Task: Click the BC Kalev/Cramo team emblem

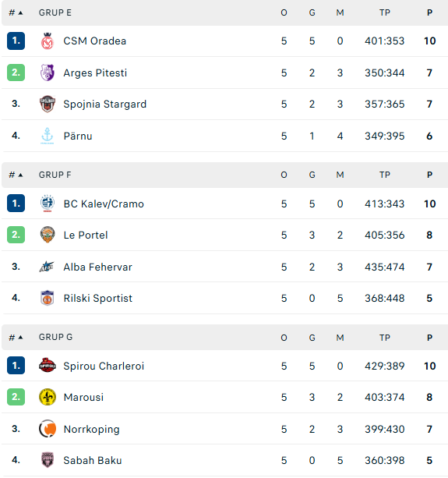Action: point(48,204)
